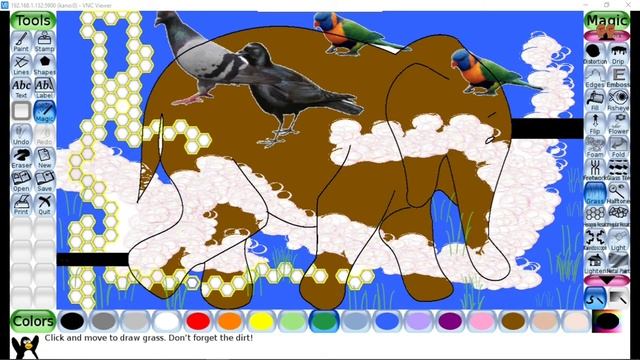Quit Tux Paint

44,205
